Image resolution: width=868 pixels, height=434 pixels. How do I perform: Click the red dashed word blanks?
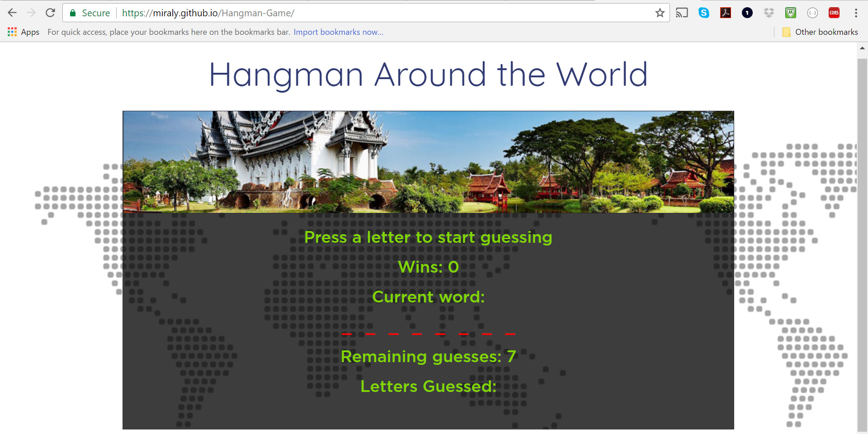click(x=428, y=334)
